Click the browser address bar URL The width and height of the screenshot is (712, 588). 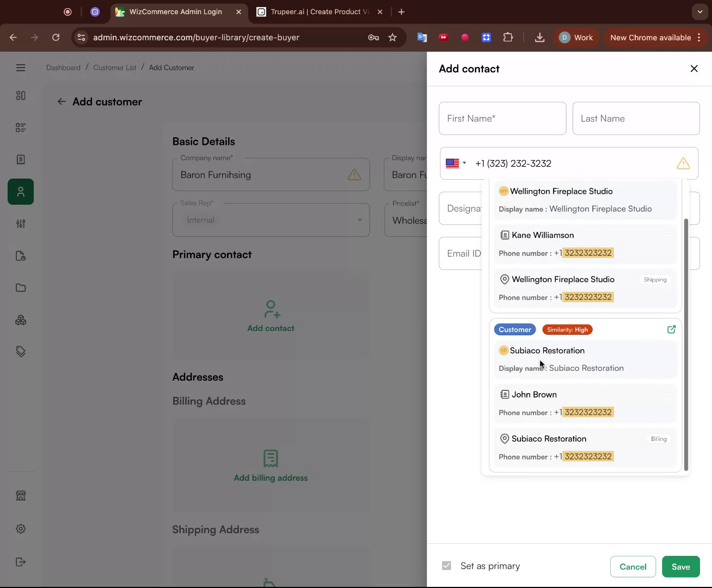coord(196,38)
